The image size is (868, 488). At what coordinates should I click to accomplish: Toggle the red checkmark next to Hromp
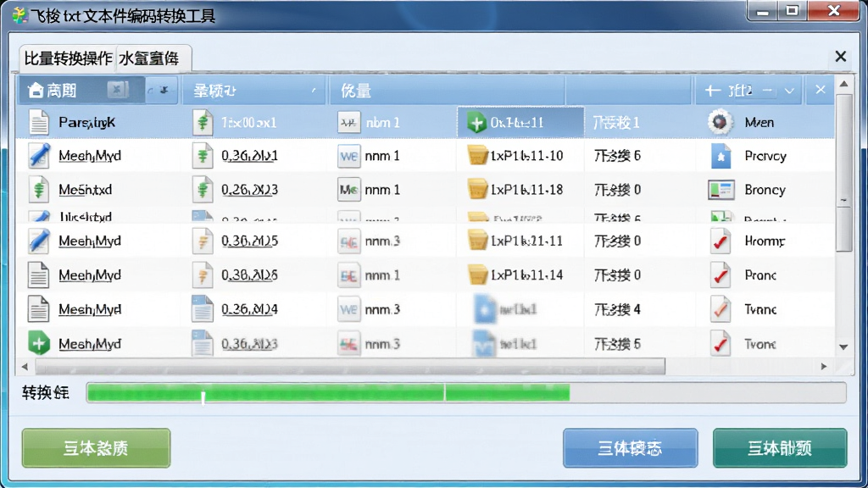click(x=721, y=241)
